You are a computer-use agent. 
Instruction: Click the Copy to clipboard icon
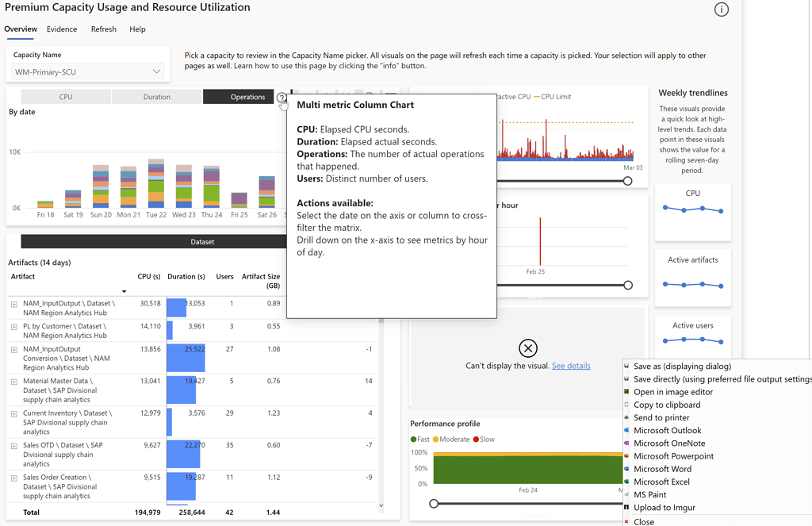pyautogui.click(x=626, y=405)
